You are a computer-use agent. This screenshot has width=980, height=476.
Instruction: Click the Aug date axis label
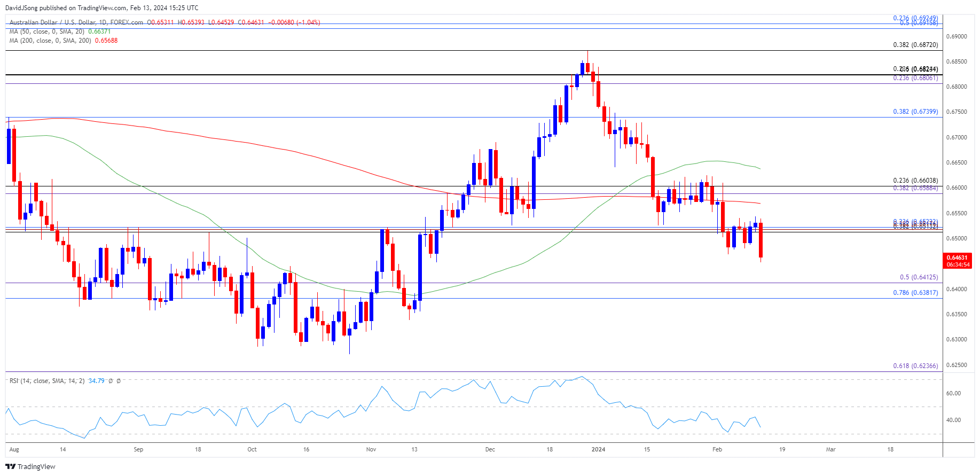point(14,449)
